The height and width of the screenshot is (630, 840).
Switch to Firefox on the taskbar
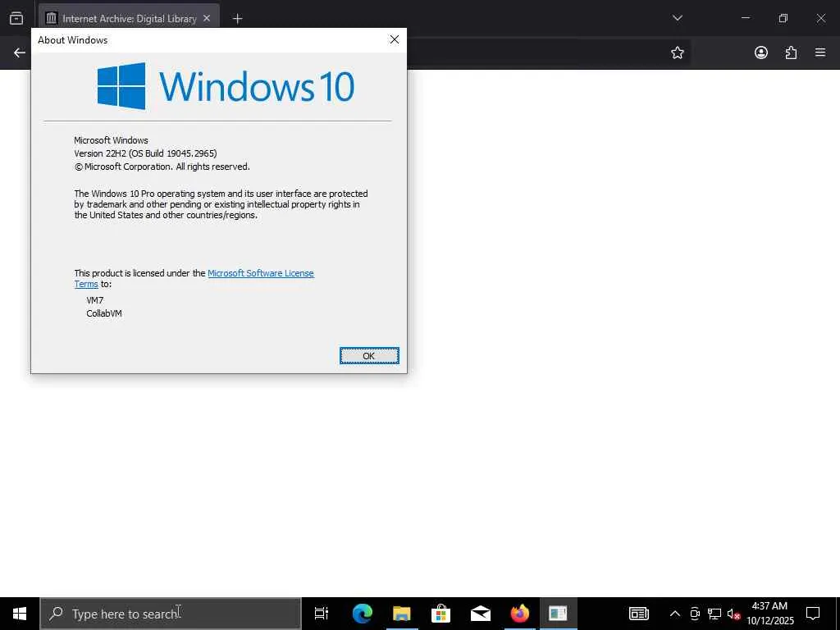click(519, 614)
